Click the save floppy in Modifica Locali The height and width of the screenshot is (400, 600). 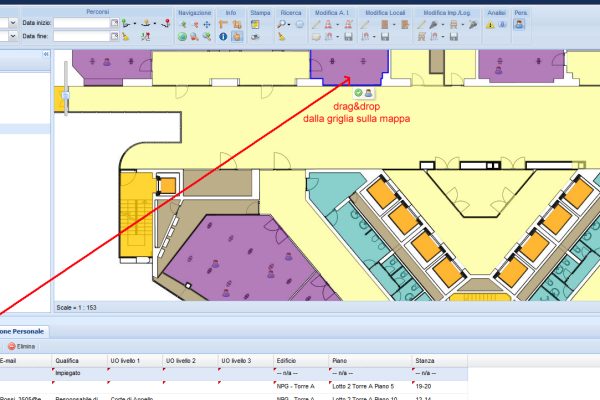point(385,37)
